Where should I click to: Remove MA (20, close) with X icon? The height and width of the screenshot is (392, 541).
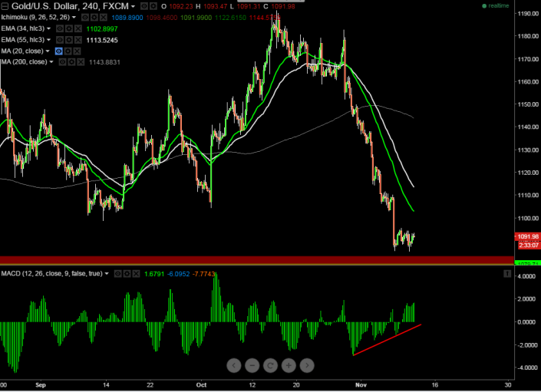[77, 51]
